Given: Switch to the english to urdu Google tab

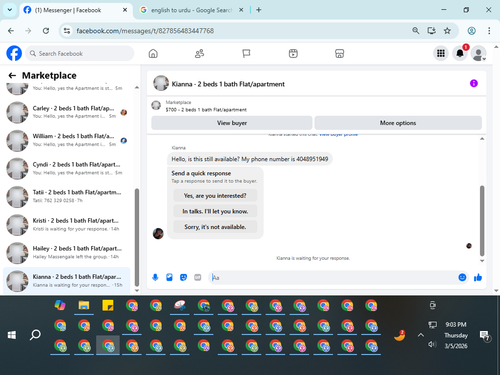Looking at the screenshot, I should click(191, 10).
